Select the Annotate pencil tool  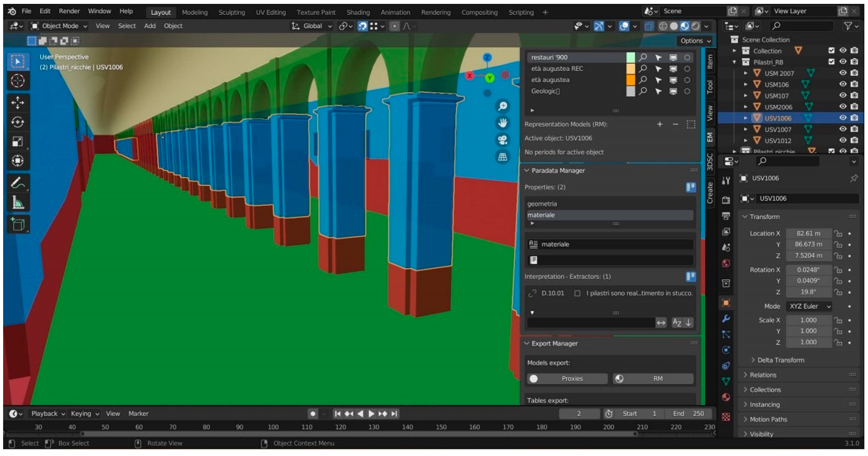click(17, 183)
